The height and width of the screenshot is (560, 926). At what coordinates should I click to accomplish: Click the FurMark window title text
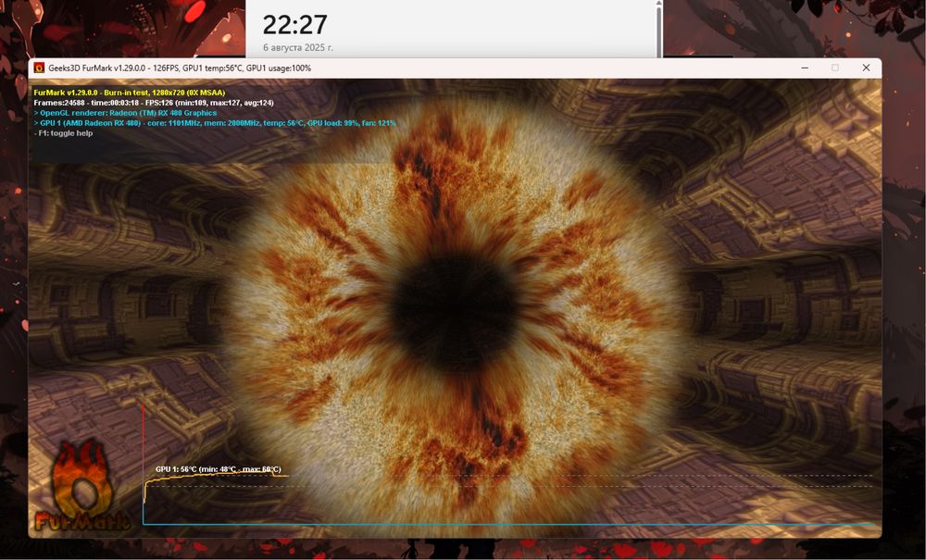tap(180, 68)
